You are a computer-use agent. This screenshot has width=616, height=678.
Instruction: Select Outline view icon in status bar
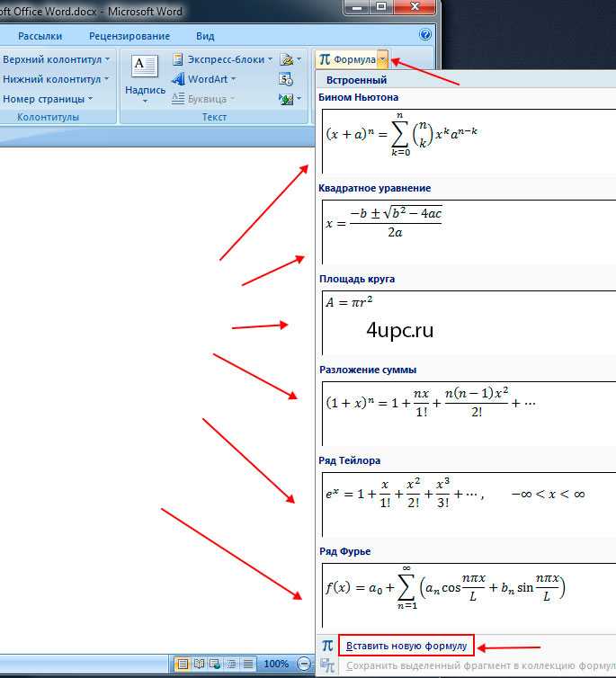(x=231, y=664)
